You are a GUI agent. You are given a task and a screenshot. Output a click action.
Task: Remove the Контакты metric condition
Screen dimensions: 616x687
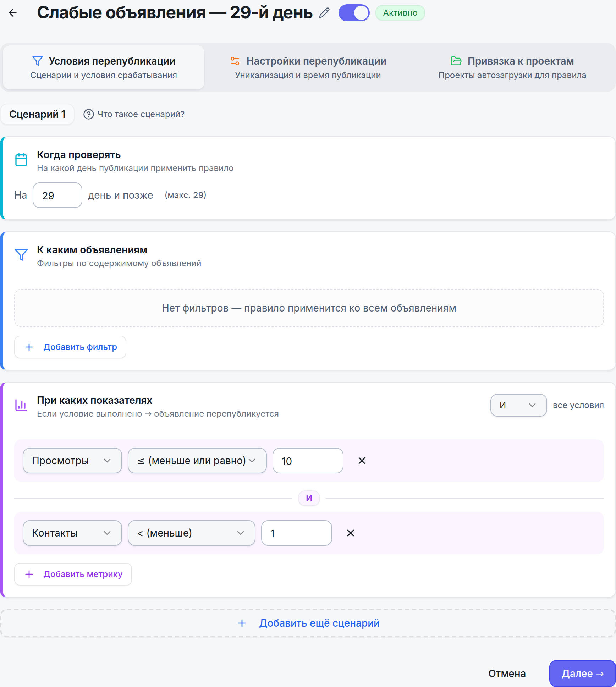pyautogui.click(x=350, y=533)
